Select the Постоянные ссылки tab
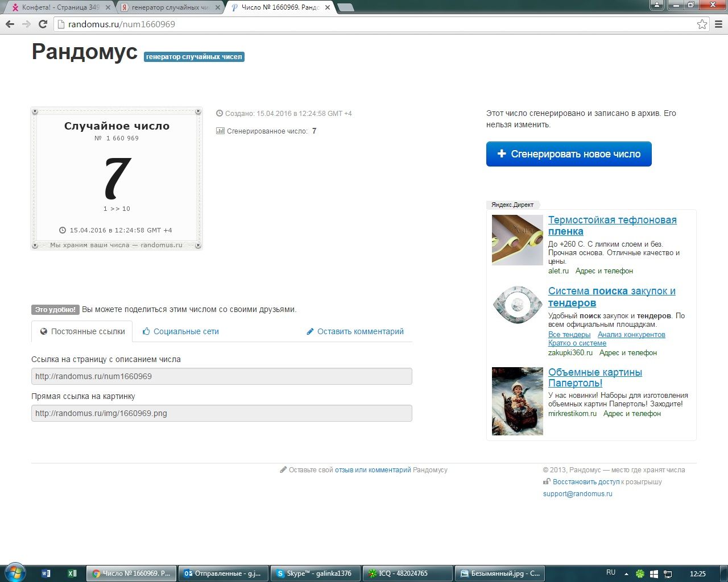The height and width of the screenshot is (582, 728). pyautogui.click(x=82, y=331)
